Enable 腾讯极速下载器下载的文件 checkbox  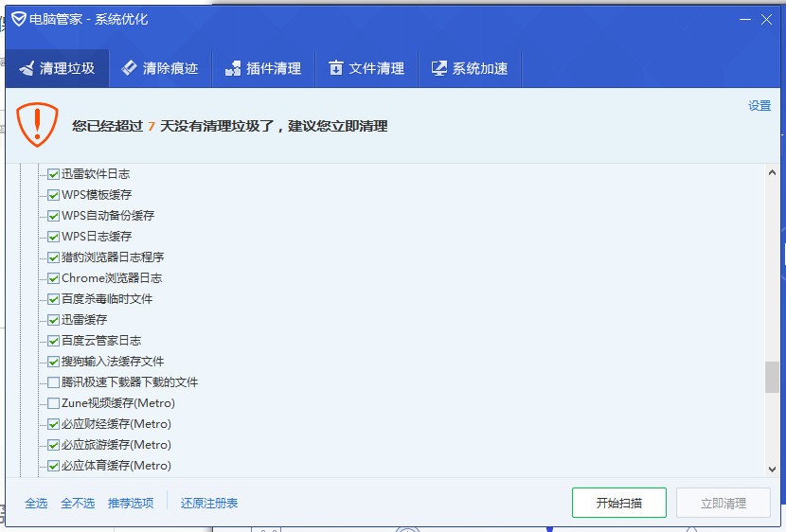coord(53,382)
